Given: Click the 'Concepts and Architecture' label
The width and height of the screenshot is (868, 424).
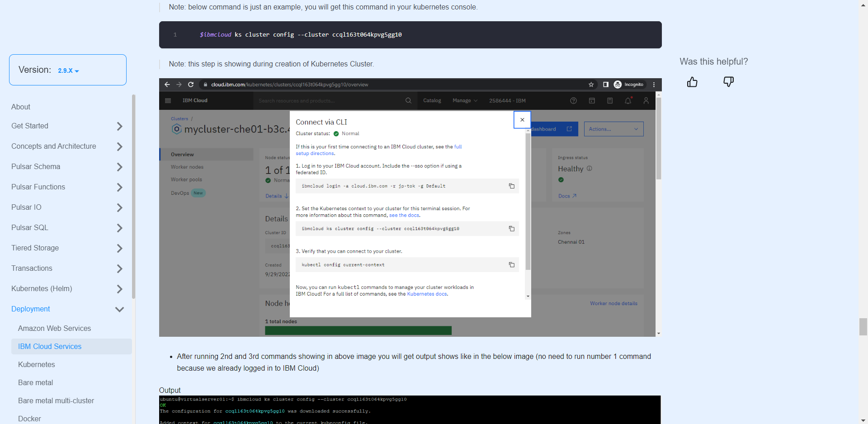Looking at the screenshot, I should (x=54, y=146).
